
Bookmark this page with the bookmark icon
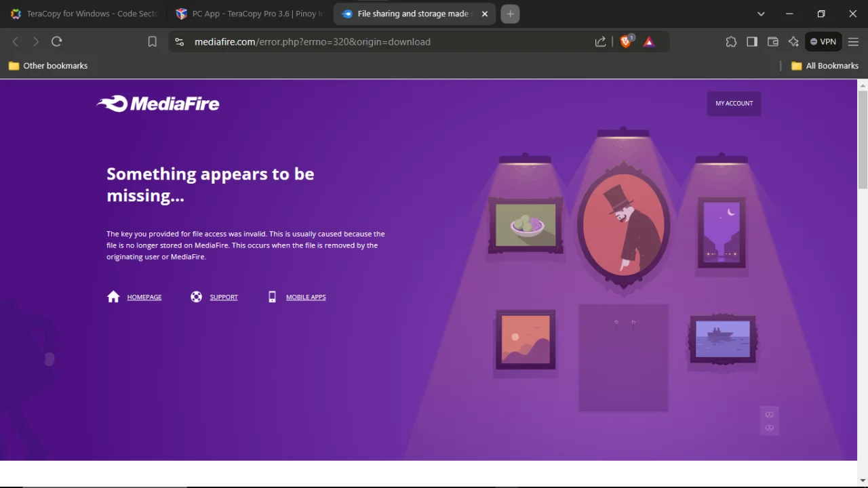tap(153, 41)
